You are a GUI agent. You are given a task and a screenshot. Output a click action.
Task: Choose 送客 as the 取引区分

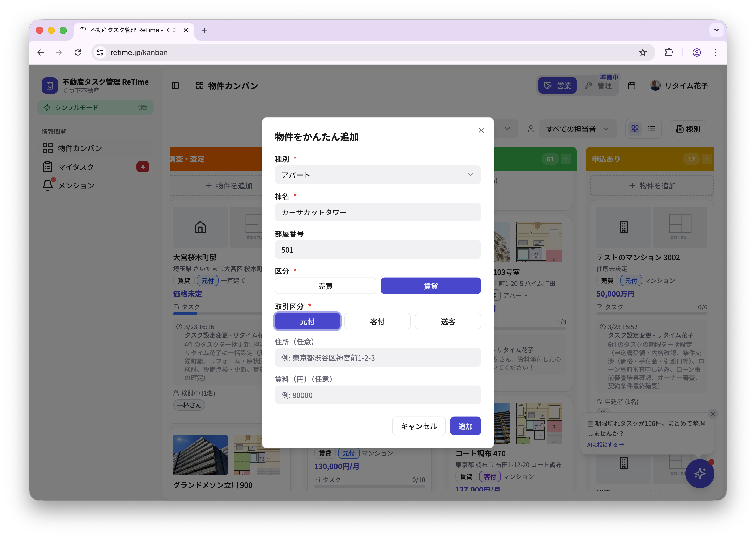click(x=448, y=321)
